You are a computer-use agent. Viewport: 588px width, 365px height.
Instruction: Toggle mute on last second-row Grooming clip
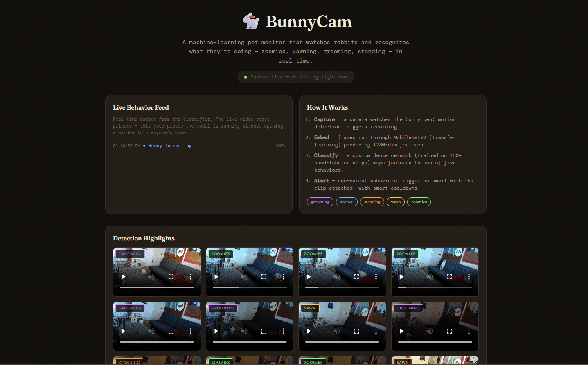[430, 331]
